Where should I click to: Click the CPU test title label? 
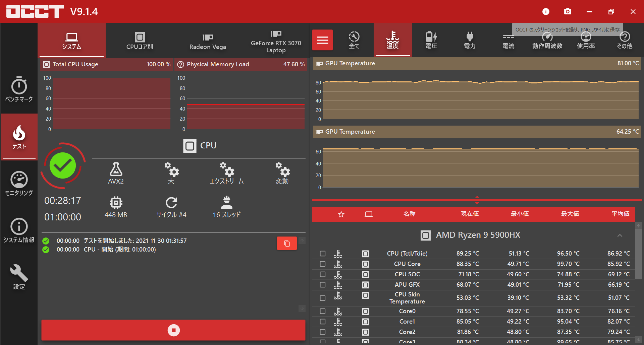click(208, 145)
